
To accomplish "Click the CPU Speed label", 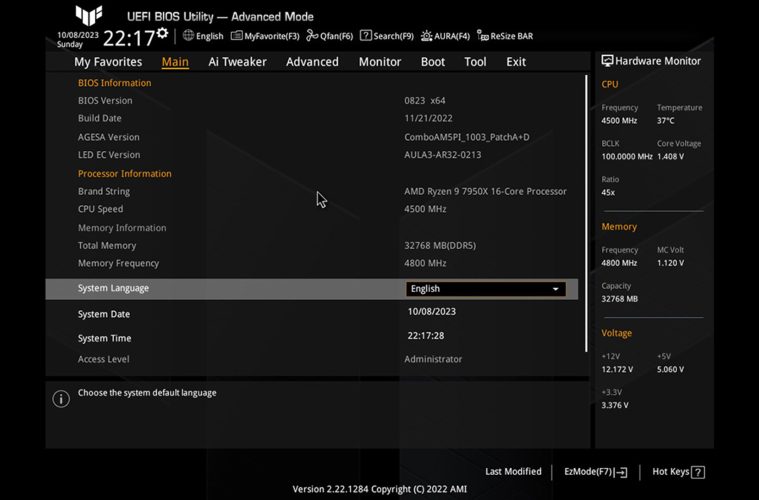I will tap(100, 209).
